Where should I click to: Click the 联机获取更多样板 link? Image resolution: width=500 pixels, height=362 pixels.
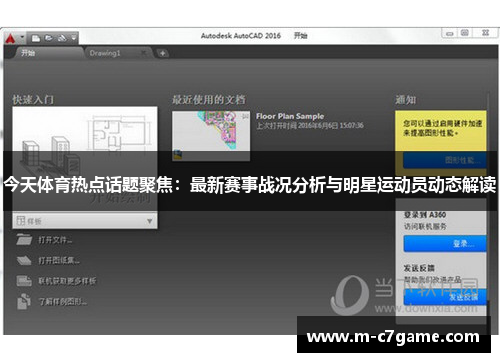click(x=67, y=281)
